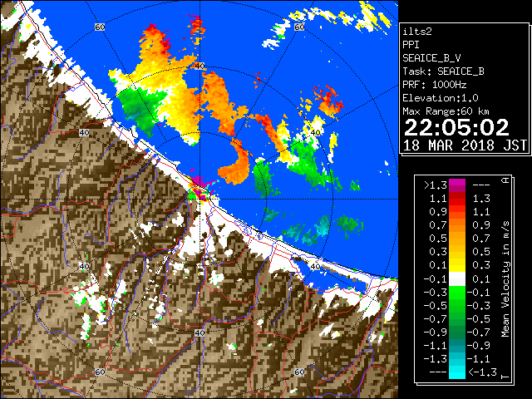Click the letter T beside the legend bottom

click(506, 376)
